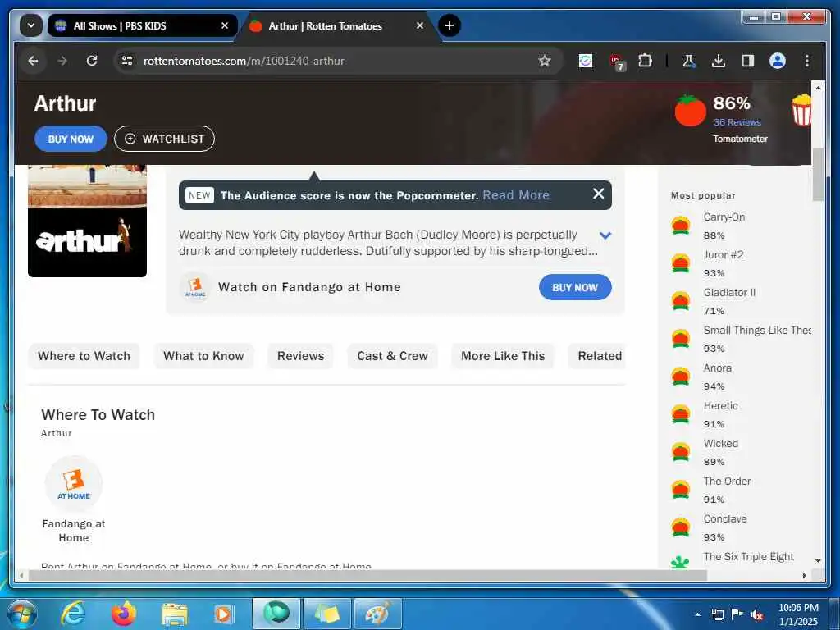The width and height of the screenshot is (840, 630).
Task: Click the tomato icon beside Wicked
Action: click(x=680, y=452)
